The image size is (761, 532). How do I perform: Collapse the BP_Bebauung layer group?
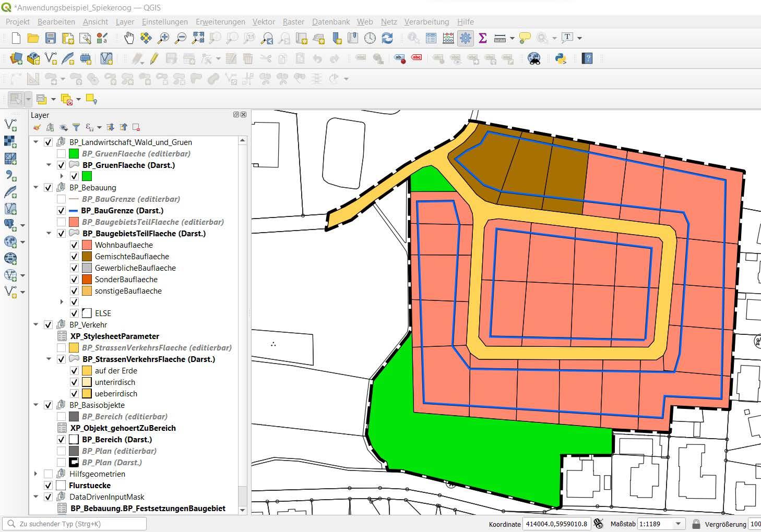(36, 188)
